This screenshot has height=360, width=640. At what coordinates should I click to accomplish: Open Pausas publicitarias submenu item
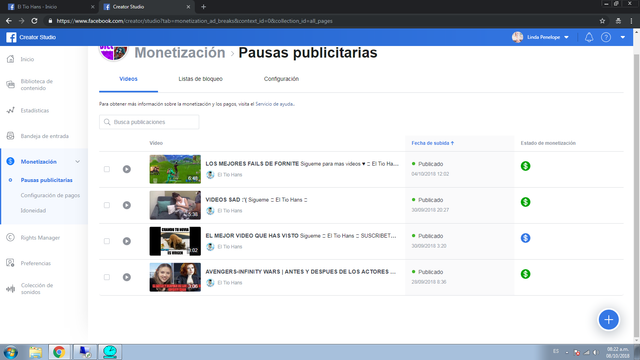click(x=47, y=180)
